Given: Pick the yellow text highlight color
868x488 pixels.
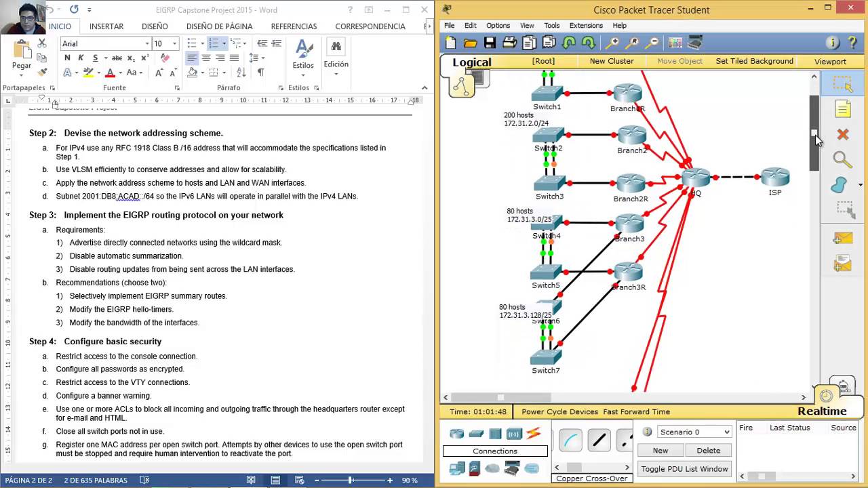Looking at the screenshot, I should [88, 73].
